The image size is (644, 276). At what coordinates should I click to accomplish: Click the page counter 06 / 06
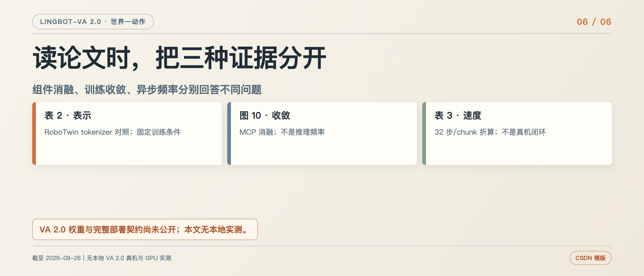(x=594, y=22)
